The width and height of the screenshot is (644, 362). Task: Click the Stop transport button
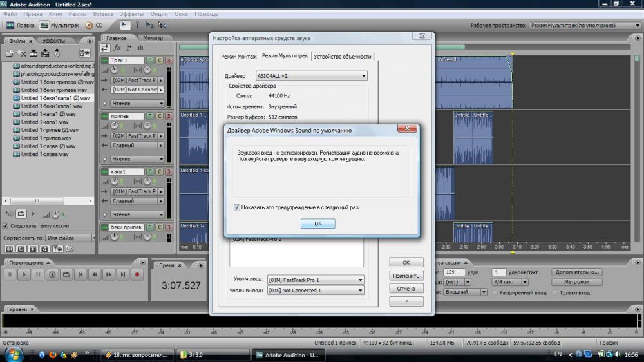coord(10,274)
